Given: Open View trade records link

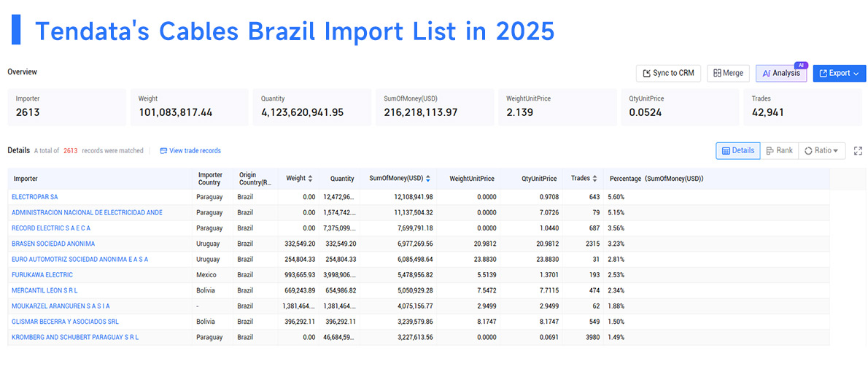Looking at the screenshot, I should click(190, 150).
